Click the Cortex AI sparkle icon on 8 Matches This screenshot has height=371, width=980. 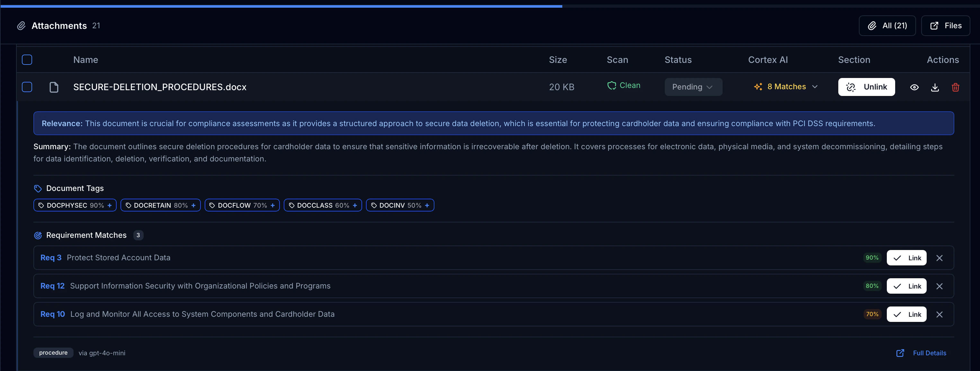click(758, 87)
